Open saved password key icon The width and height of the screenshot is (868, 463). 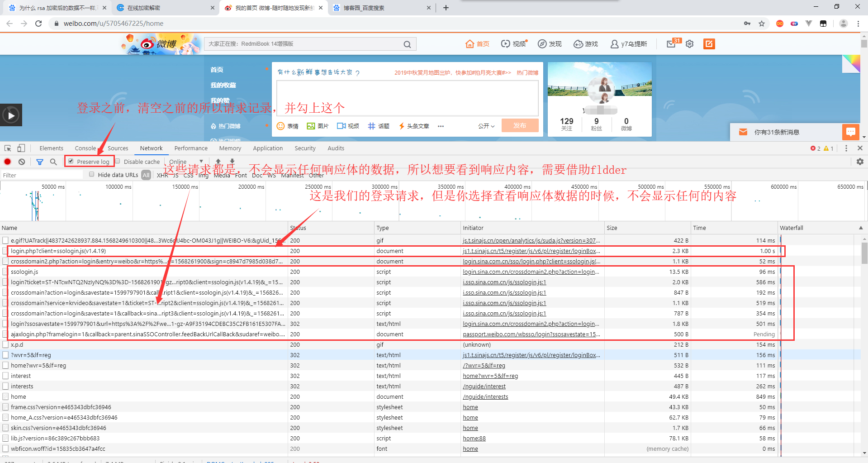[747, 24]
